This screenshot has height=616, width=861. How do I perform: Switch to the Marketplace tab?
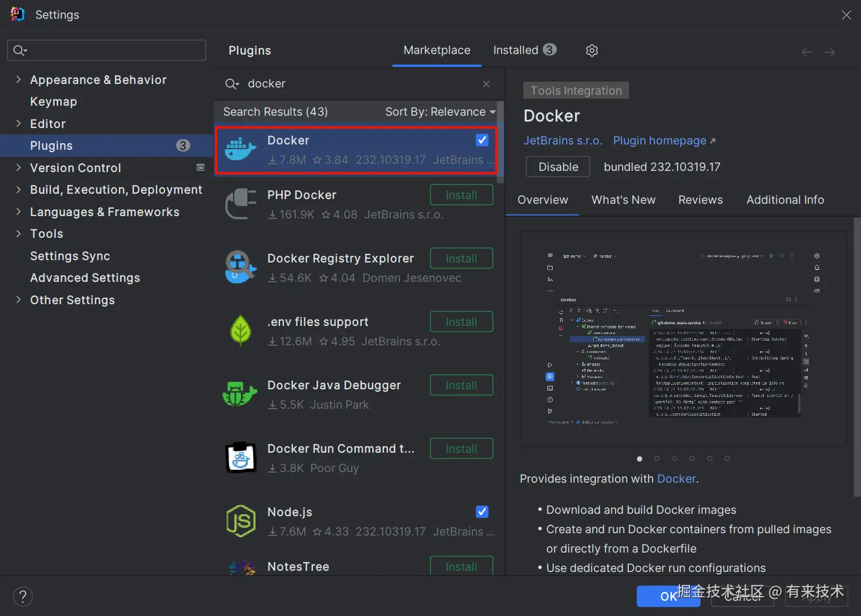(437, 51)
